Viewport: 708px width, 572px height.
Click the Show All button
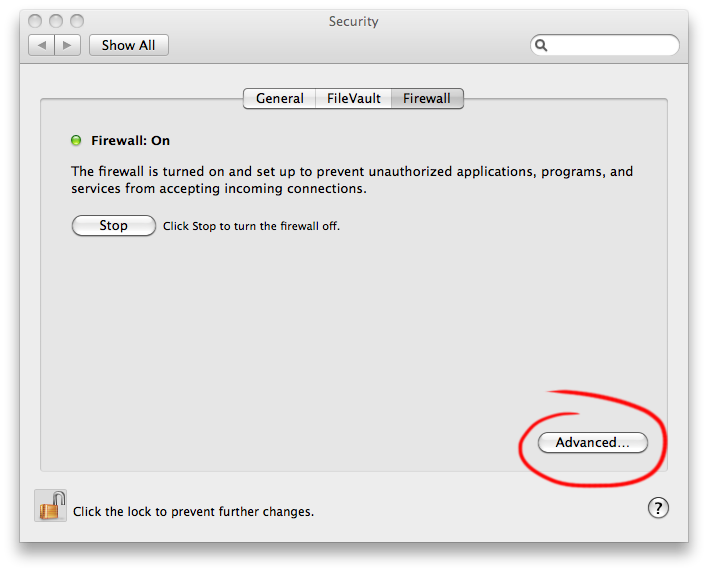click(129, 45)
